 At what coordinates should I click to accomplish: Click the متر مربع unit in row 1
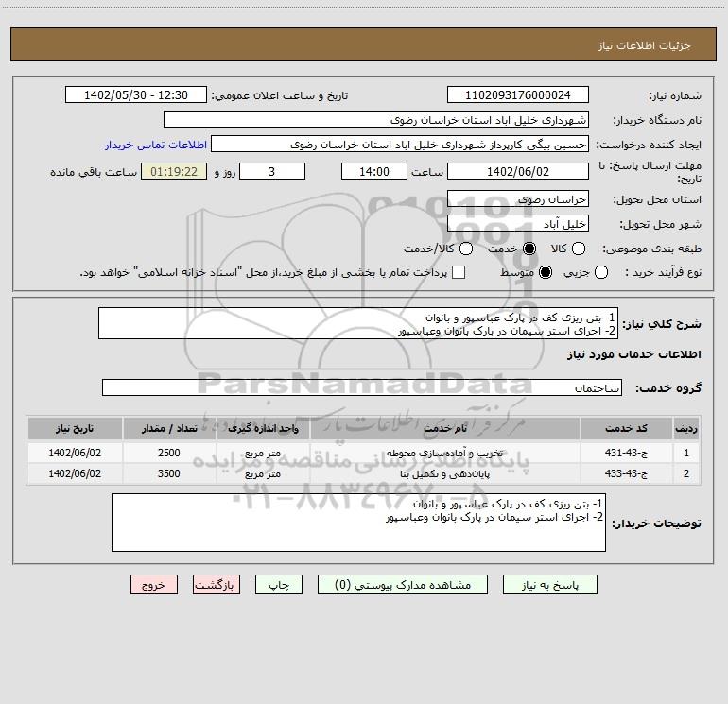[263, 453]
